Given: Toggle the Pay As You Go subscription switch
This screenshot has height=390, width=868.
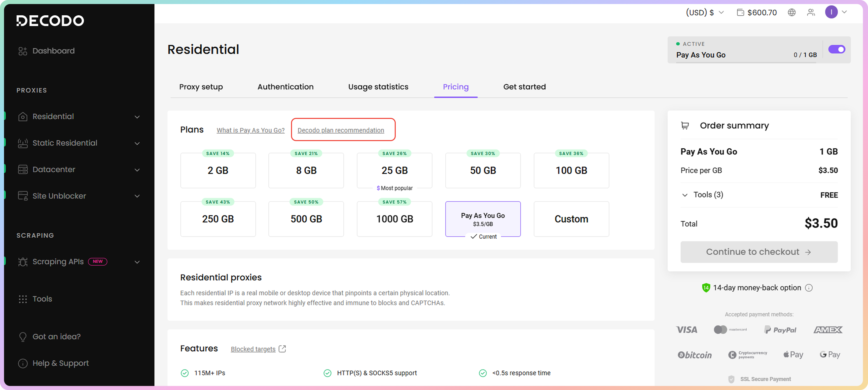Looking at the screenshot, I should tap(836, 50).
